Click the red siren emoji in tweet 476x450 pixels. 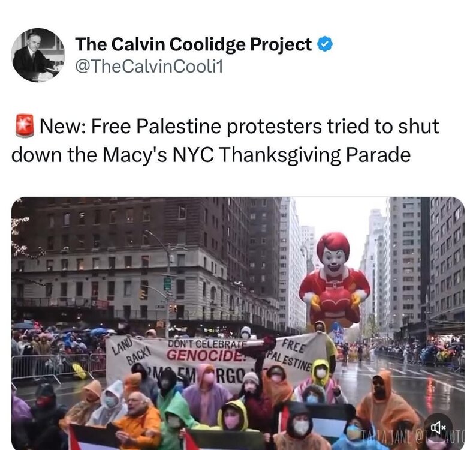pos(25,126)
